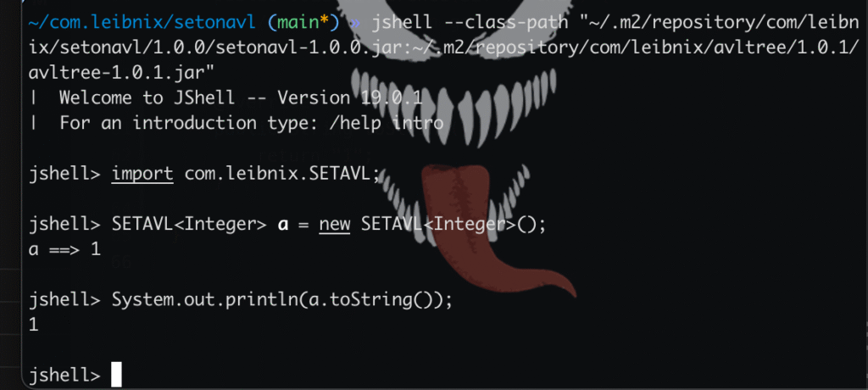
Task: Click the ~/com.leibnix/setonavl directory path
Action: 142,22
